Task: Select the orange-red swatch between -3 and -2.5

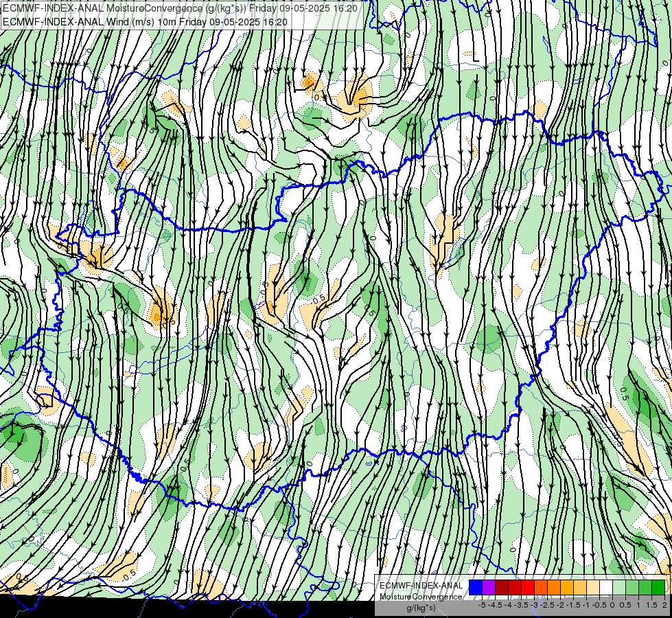Action: [542, 588]
